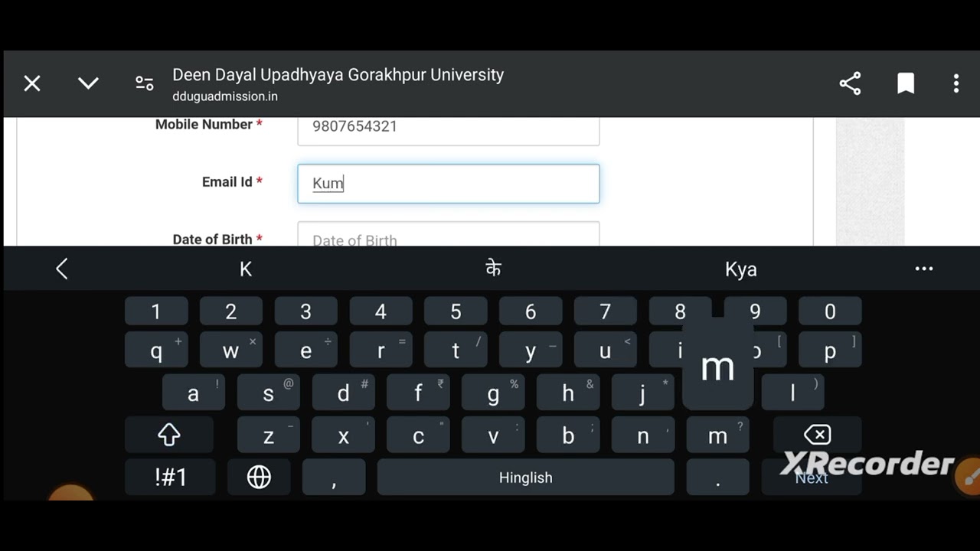Tap the comma key

pyautogui.click(x=334, y=478)
